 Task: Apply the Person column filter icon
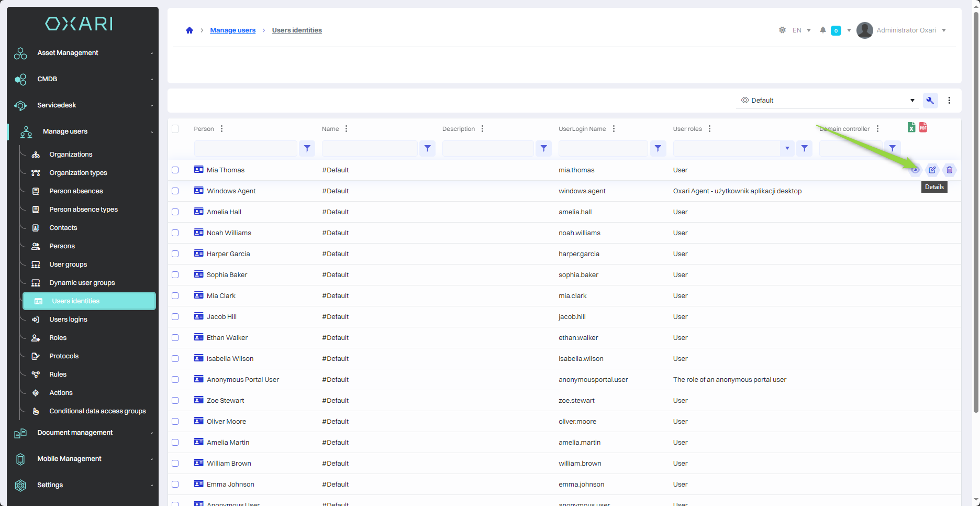307,149
